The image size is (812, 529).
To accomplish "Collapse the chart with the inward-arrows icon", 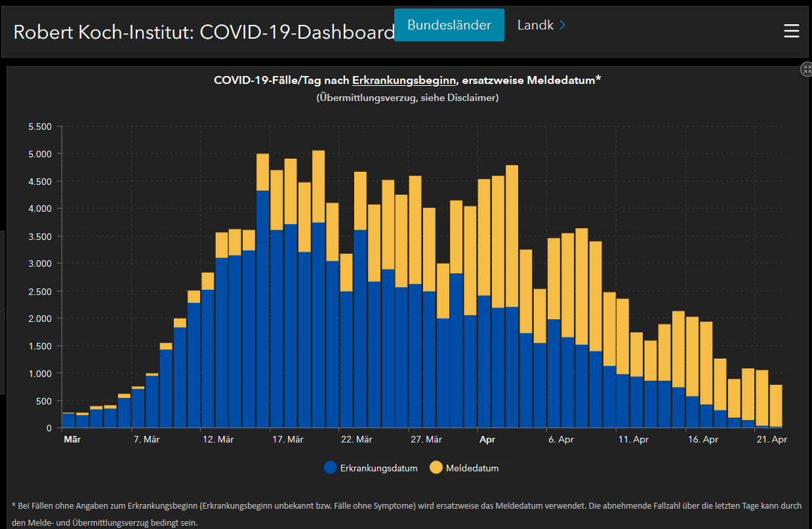I will pos(806,70).
